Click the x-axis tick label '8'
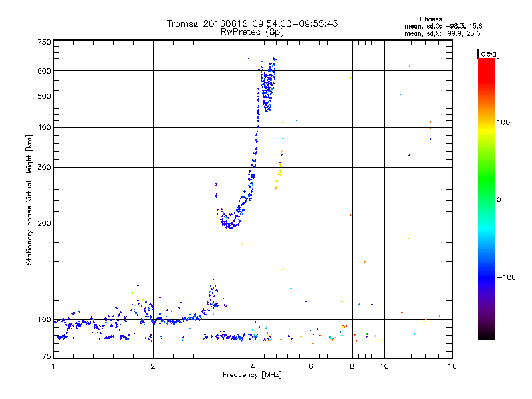 tap(352, 366)
